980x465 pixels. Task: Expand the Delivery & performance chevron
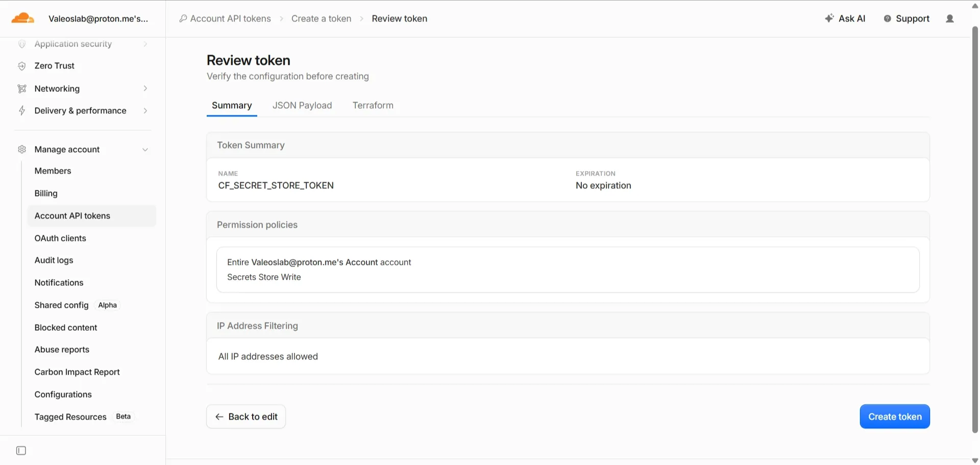[x=145, y=111]
